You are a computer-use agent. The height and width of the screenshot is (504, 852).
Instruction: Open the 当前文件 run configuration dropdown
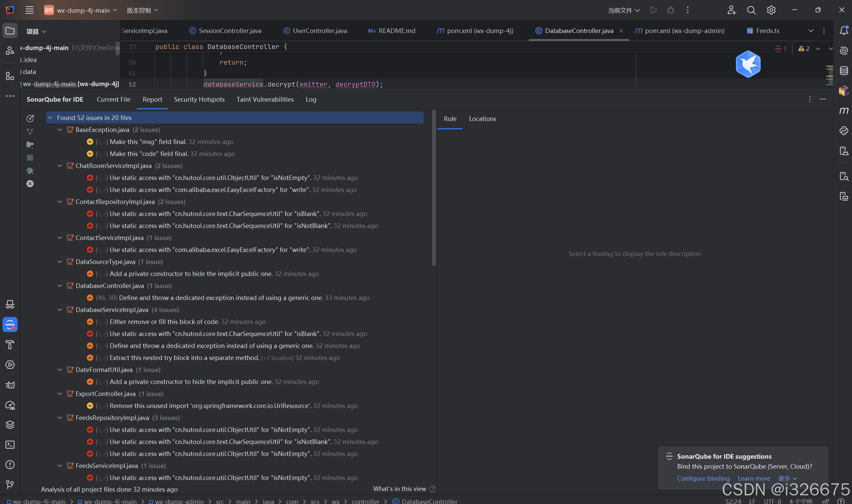click(x=624, y=10)
